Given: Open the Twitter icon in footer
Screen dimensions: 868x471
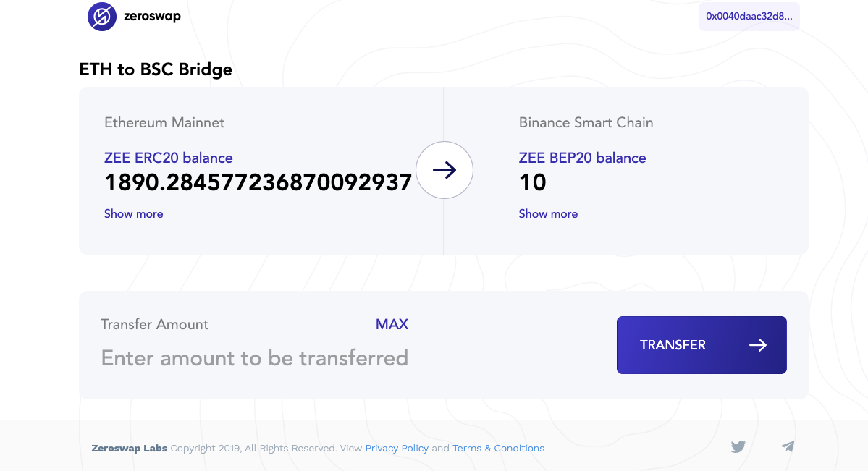Looking at the screenshot, I should [738, 446].
